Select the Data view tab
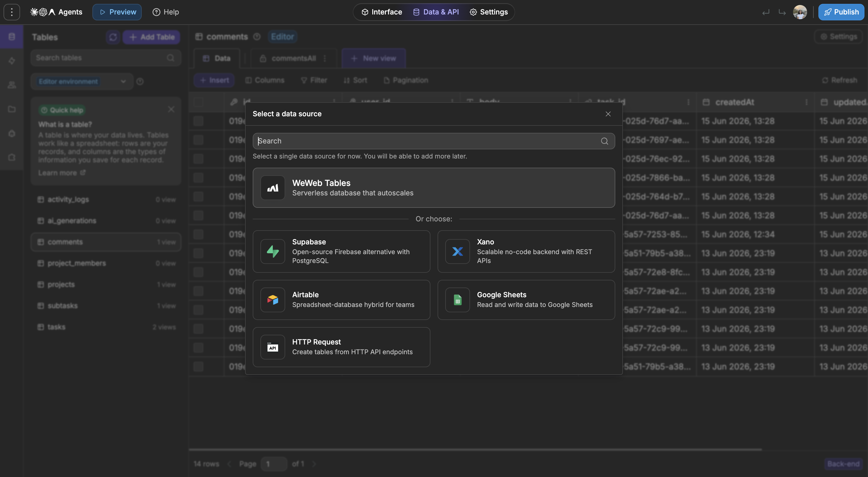The width and height of the screenshot is (868, 477). [217, 58]
